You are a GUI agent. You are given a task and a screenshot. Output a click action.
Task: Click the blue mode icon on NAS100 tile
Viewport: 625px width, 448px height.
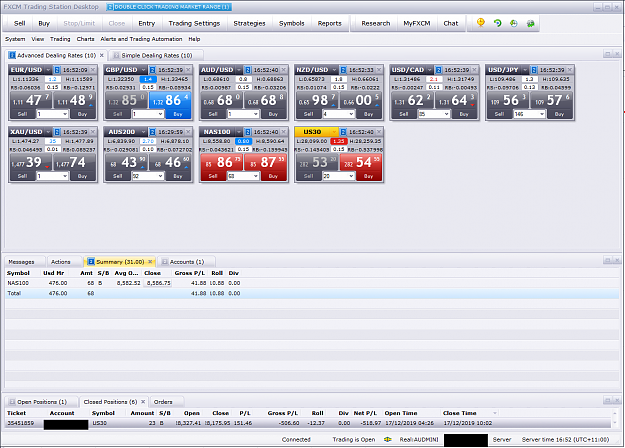(x=248, y=132)
